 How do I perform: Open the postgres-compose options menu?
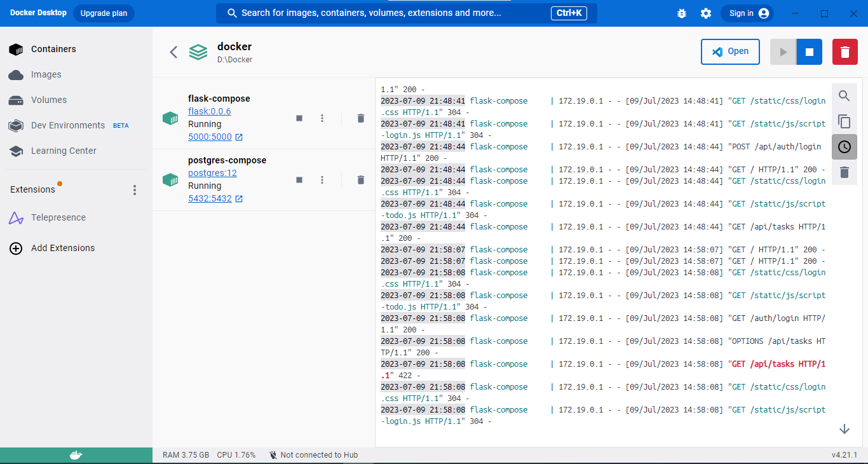tap(322, 180)
